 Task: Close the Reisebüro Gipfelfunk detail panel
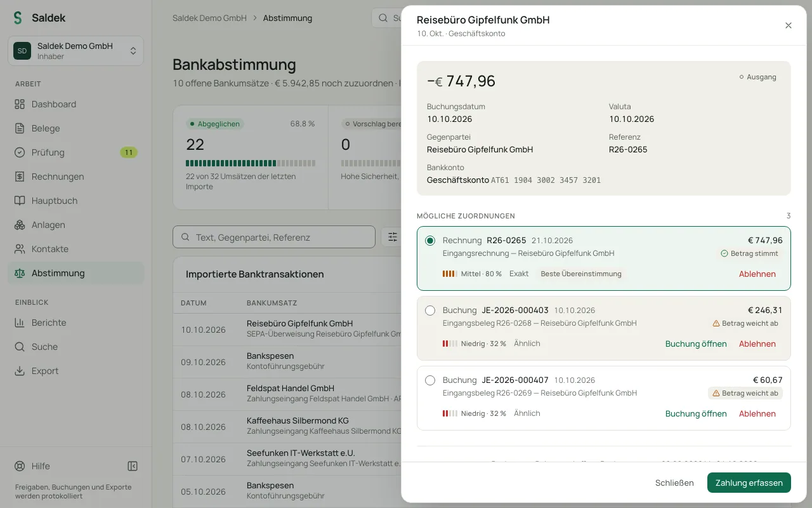789,25
